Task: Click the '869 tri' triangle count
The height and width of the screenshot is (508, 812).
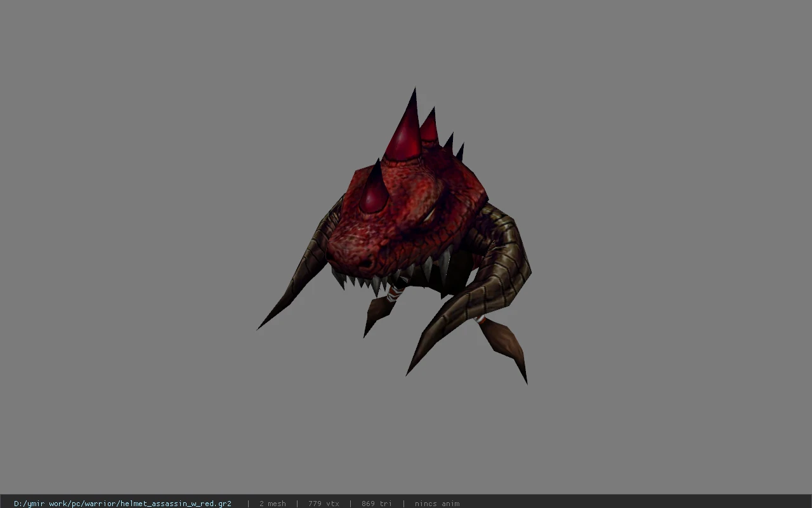Action: [x=376, y=504]
